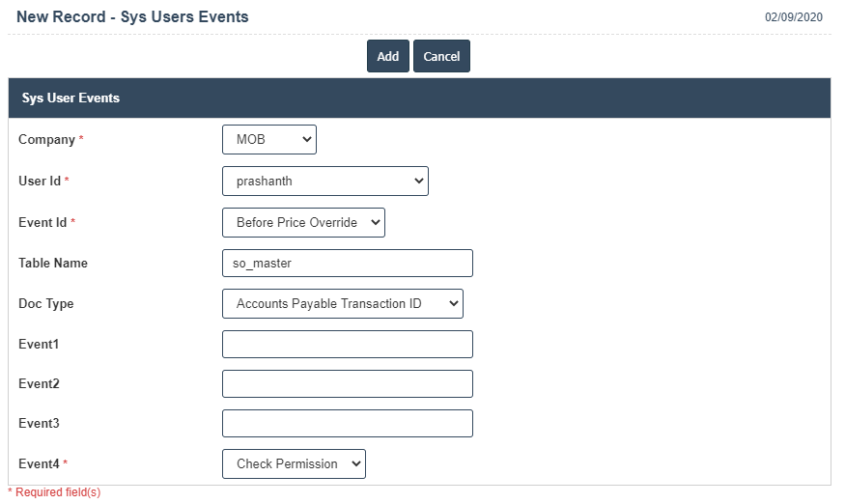
Task: Focus the Table Name input field
Action: pos(347,264)
